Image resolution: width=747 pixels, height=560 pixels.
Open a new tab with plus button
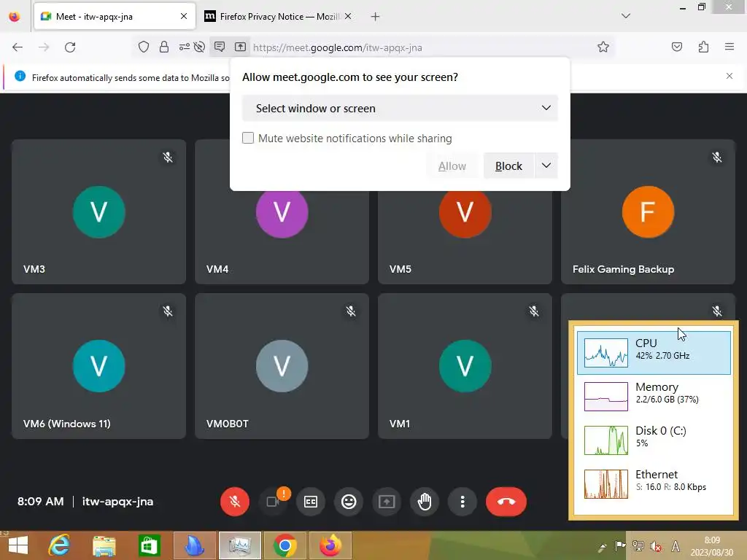pos(376,17)
